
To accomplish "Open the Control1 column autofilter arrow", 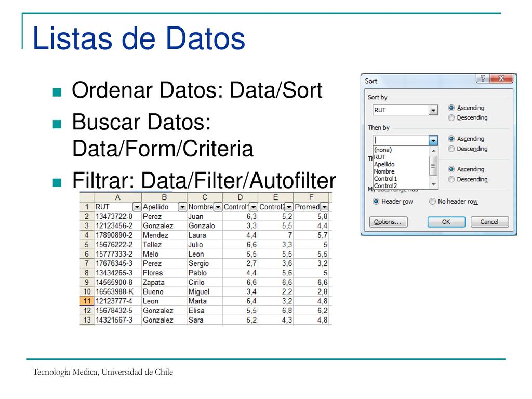I will pyautogui.click(x=253, y=207).
